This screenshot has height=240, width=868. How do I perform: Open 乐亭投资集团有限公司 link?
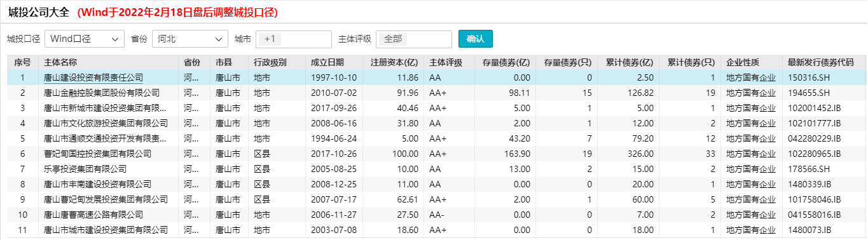pyautogui.click(x=85, y=169)
